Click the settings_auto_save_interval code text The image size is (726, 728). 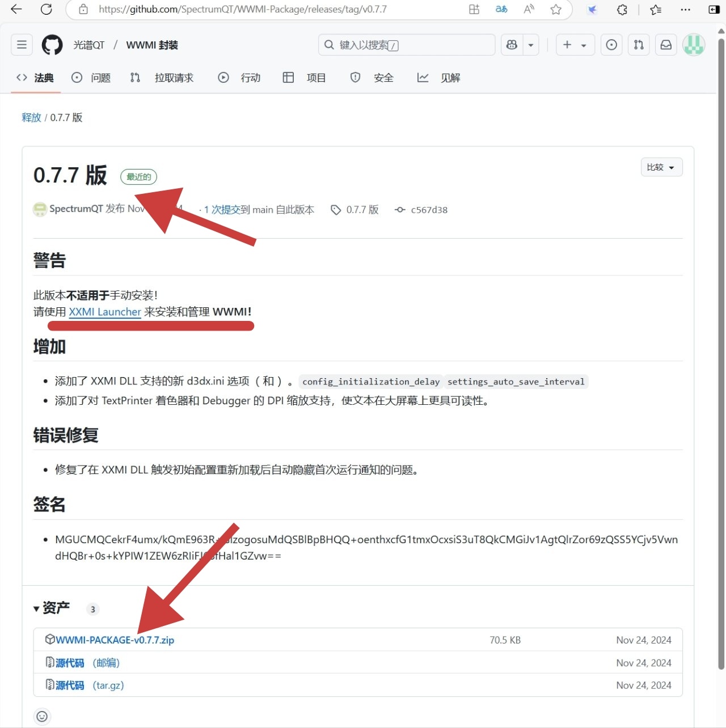[x=516, y=382]
